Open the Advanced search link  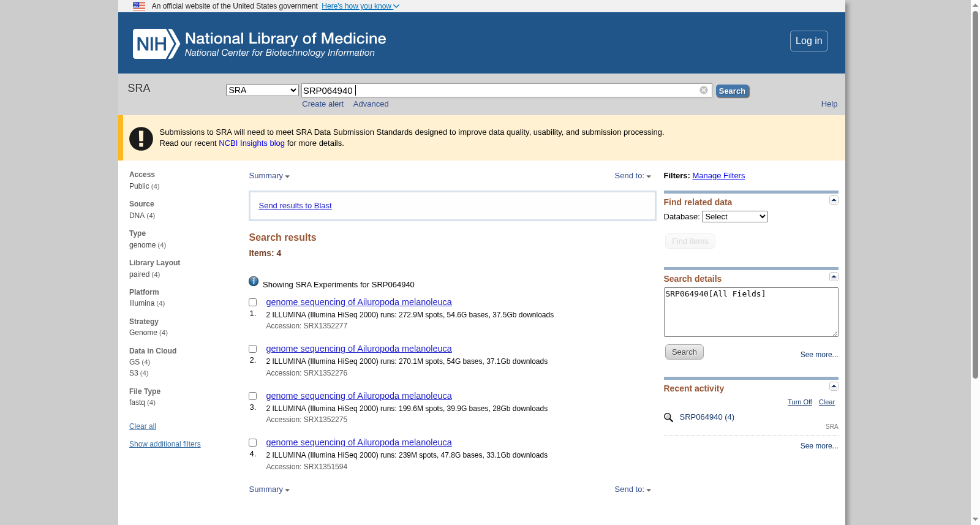click(371, 104)
